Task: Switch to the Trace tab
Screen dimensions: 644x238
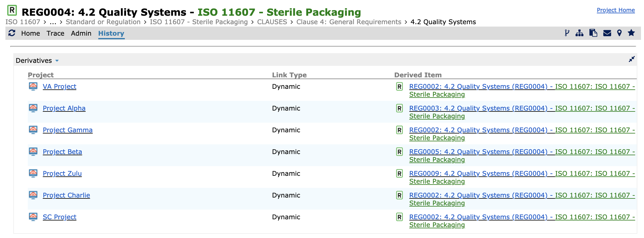Action: click(55, 33)
